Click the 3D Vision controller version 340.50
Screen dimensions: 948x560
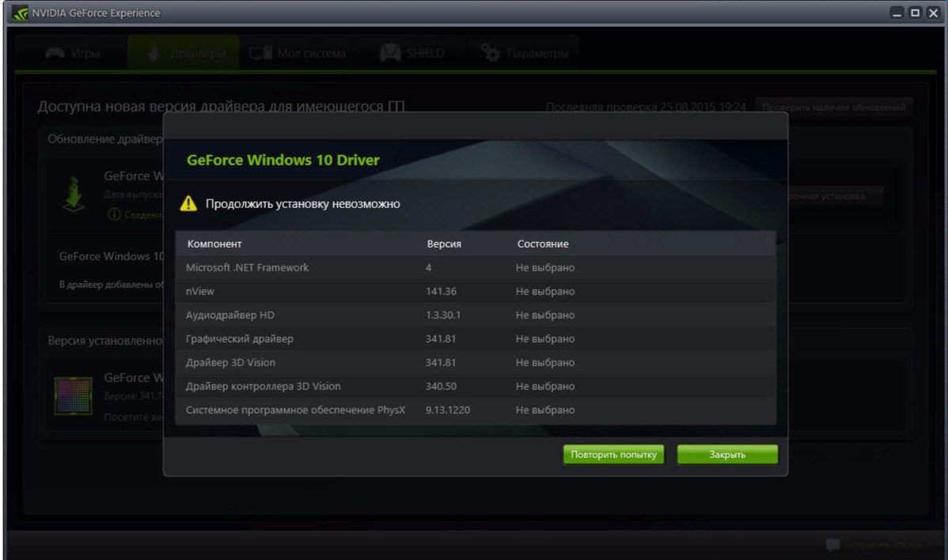coord(441,386)
